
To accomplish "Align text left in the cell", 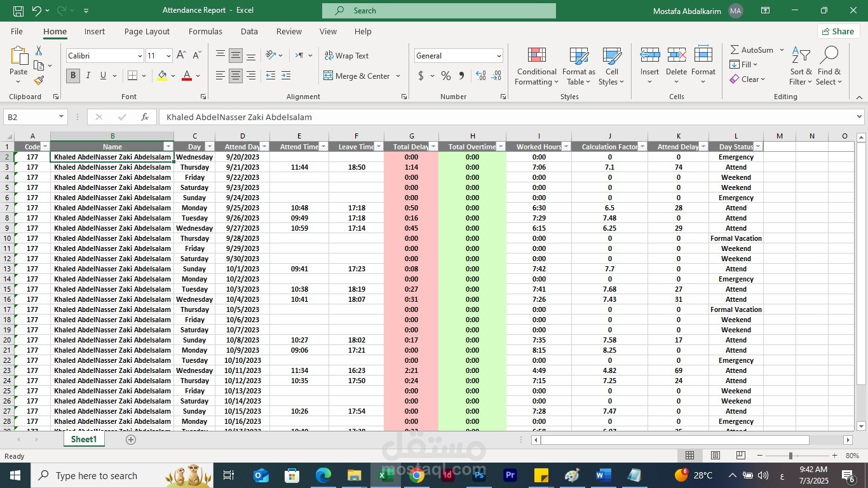I will 220,76.
